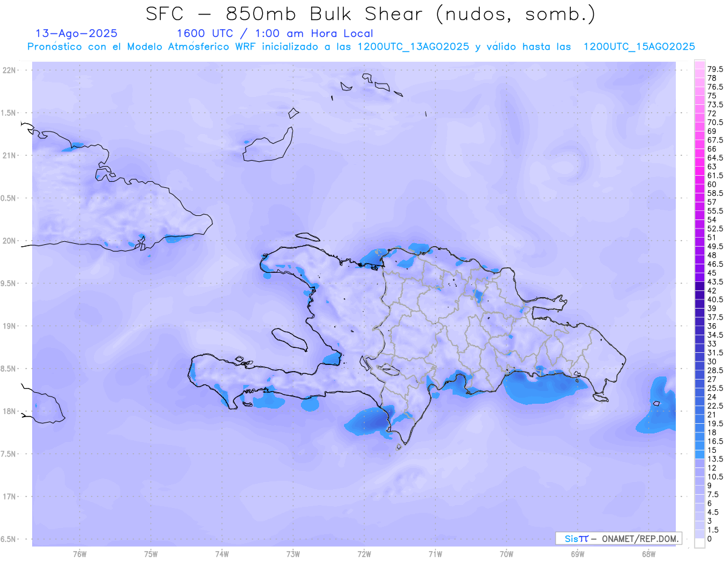The image size is (728, 562).
Task: Click the white colorbar box below the 0 label
Action: 699,543
